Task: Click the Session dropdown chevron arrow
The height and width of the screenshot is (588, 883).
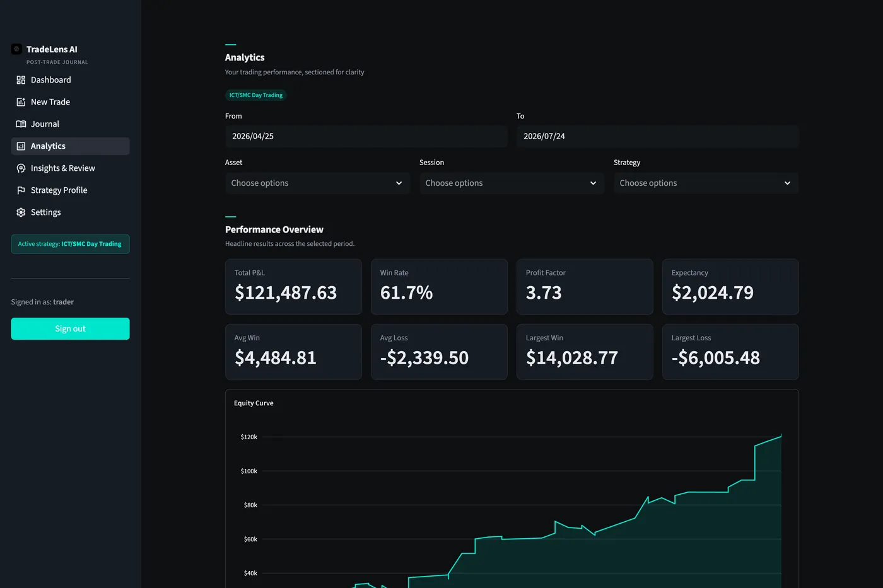Action: (593, 183)
